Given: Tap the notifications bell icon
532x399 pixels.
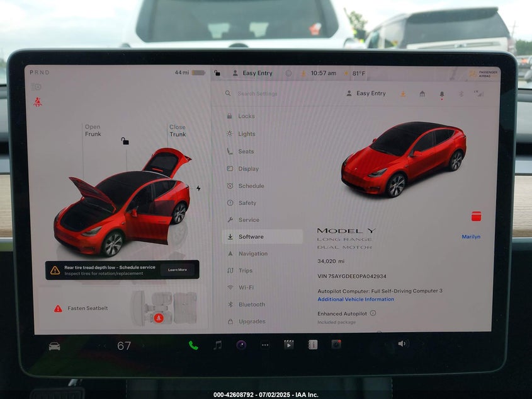Looking at the screenshot, I should (x=441, y=94).
